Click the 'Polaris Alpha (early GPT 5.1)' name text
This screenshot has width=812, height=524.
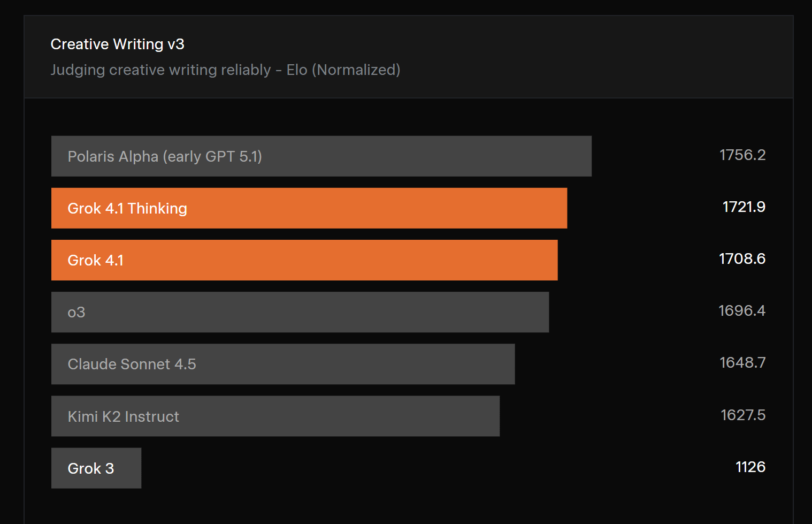tap(165, 156)
